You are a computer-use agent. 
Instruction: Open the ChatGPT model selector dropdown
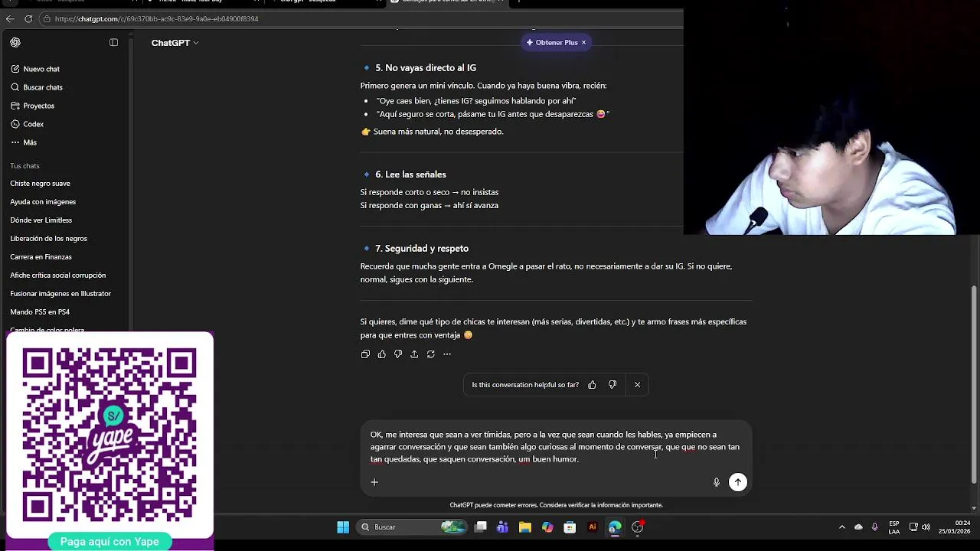click(175, 43)
